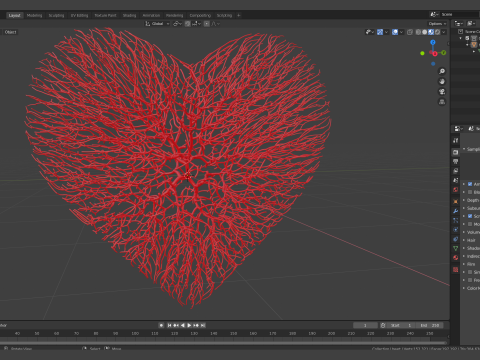Open the Output properties tab

point(455,161)
